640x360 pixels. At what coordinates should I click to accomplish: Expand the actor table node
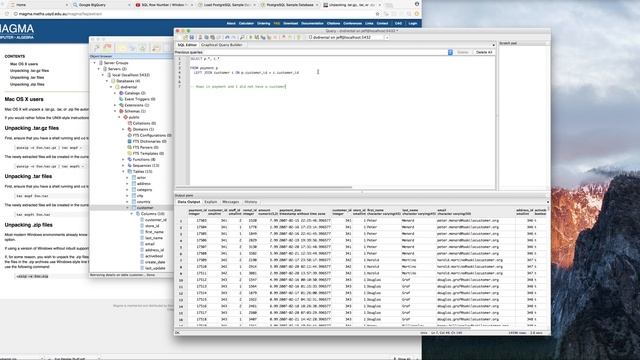pos(127,178)
